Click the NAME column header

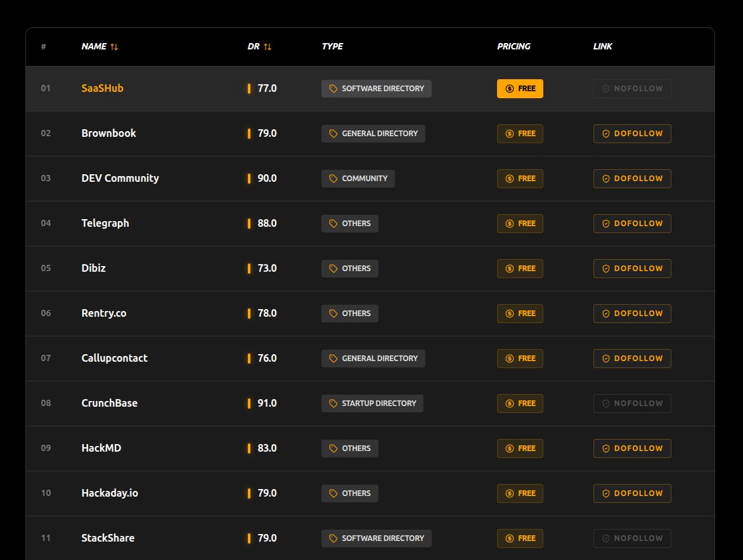coord(94,46)
